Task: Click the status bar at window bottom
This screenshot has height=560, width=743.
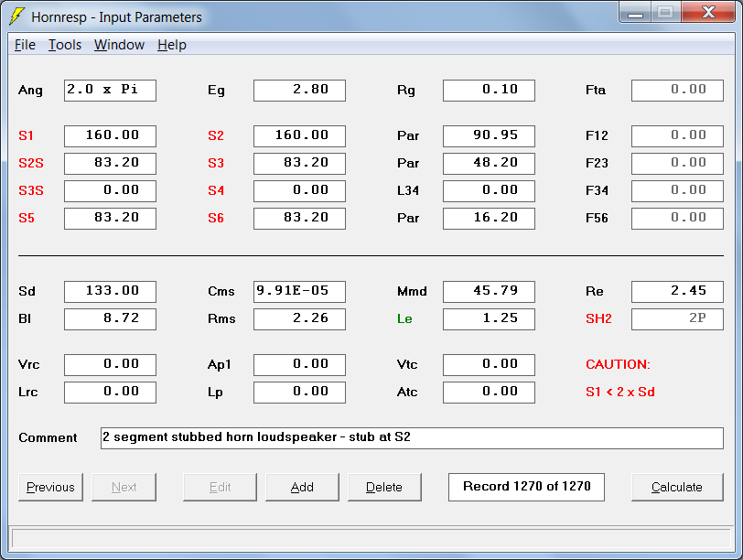Action: click(x=371, y=539)
